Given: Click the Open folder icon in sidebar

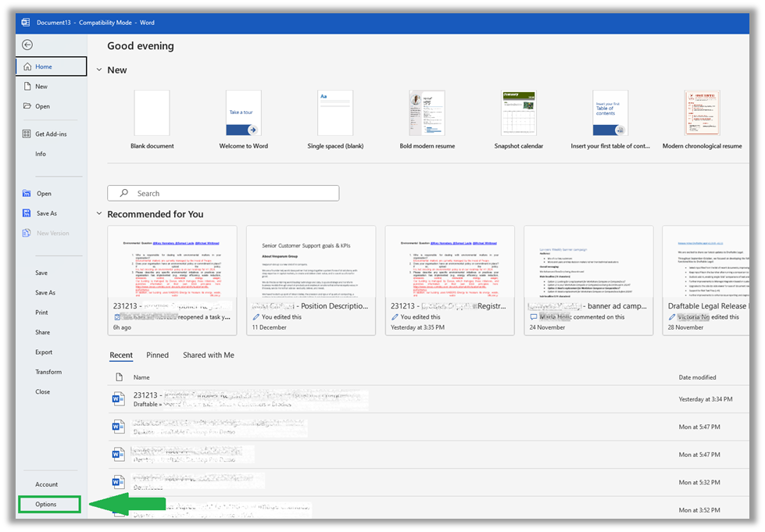Looking at the screenshot, I should 27,105.
